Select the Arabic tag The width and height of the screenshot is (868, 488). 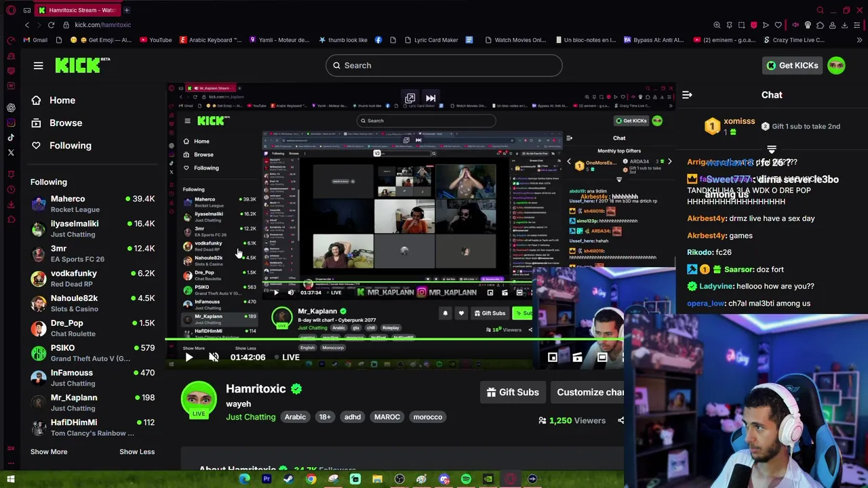(x=295, y=417)
